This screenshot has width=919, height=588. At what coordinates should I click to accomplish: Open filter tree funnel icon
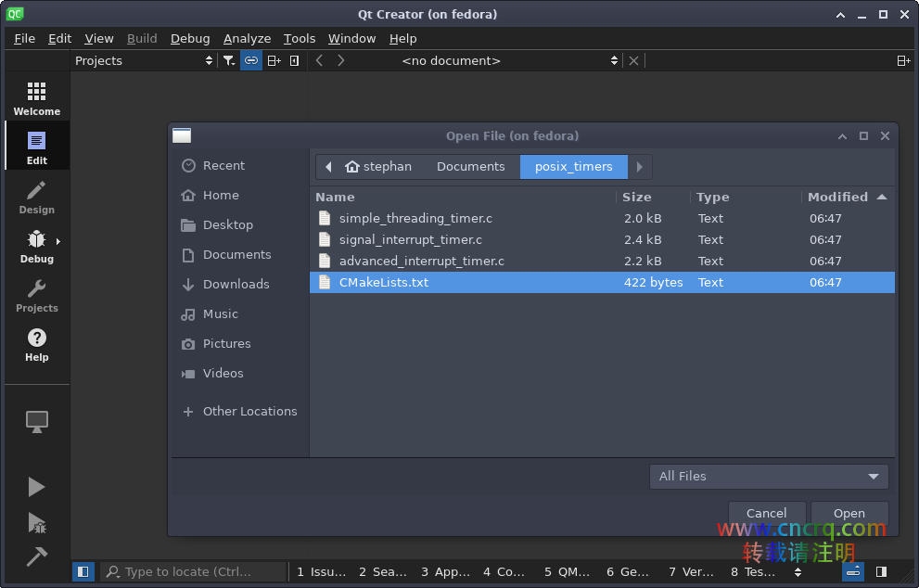[x=229, y=60]
